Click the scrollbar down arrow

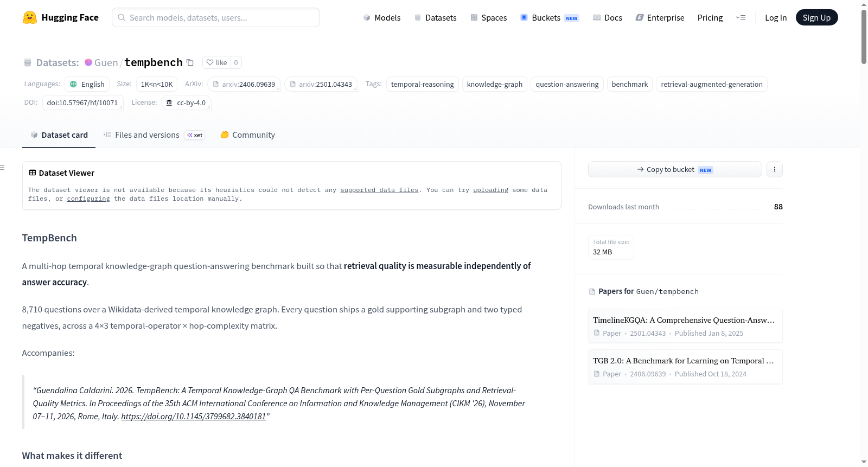point(864,462)
